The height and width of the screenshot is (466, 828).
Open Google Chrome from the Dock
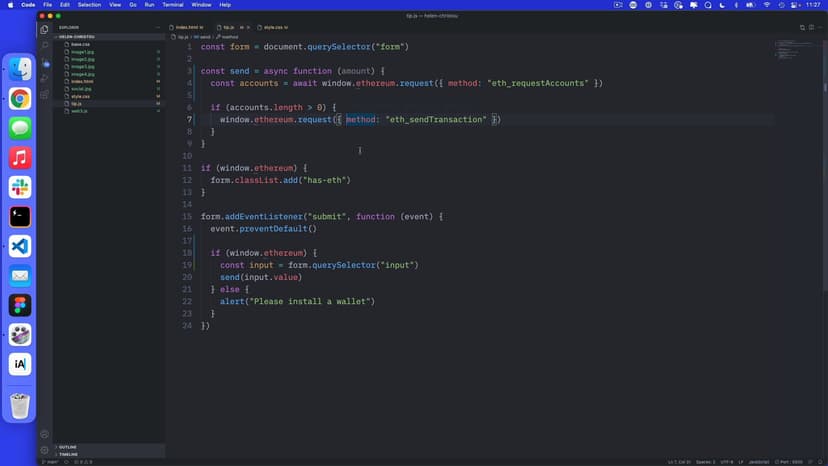[x=20, y=98]
